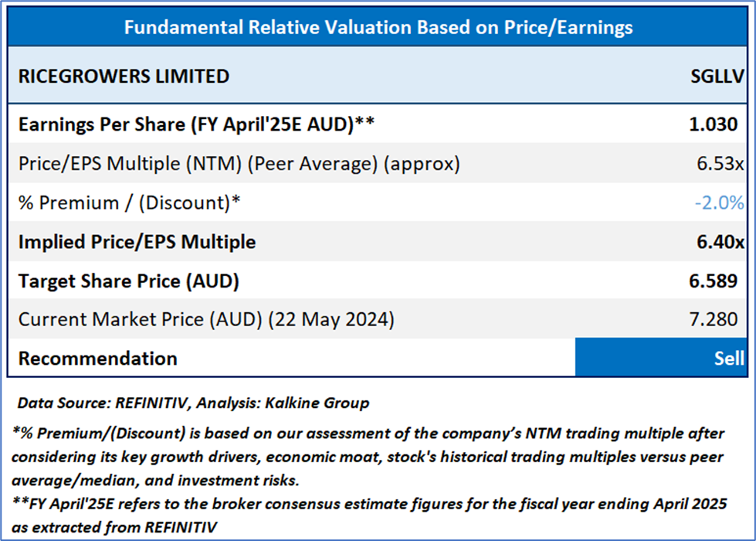Select the 'Implied Price/EPS Multiple' label
The width and height of the screenshot is (756, 541).
click(x=137, y=242)
